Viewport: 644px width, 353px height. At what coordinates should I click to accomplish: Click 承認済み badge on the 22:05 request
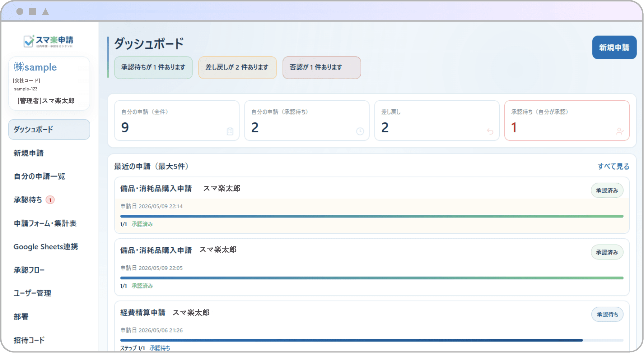coord(607,252)
